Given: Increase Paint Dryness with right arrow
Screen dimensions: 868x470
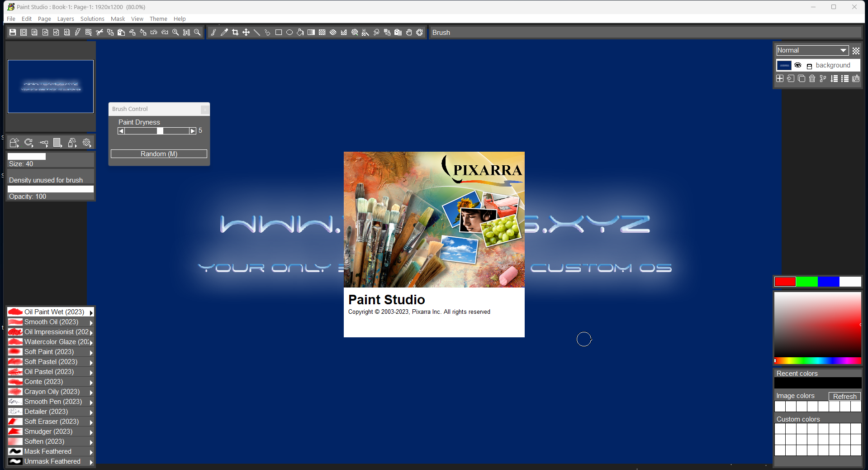Looking at the screenshot, I should click(193, 131).
